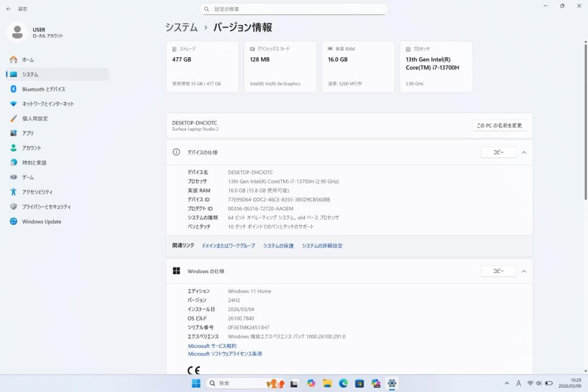
Task: Open Task View from taskbar
Action: 295,383
